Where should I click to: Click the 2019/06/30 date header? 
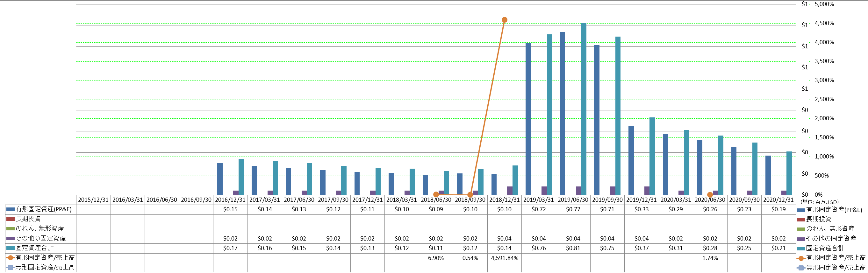click(x=573, y=199)
